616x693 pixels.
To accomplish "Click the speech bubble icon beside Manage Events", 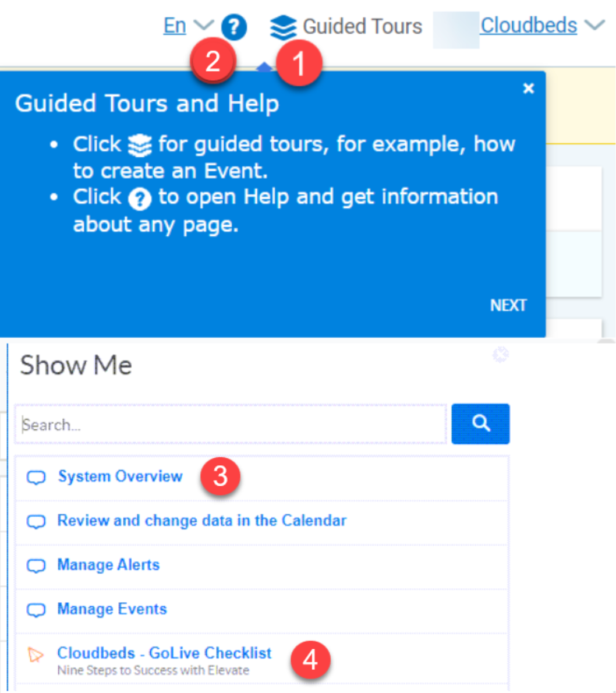I will [36, 610].
